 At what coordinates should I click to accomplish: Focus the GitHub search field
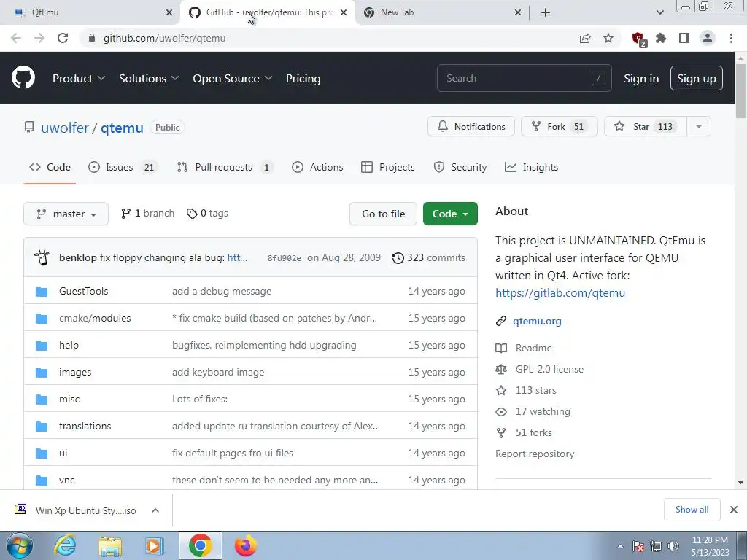click(x=524, y=78)
